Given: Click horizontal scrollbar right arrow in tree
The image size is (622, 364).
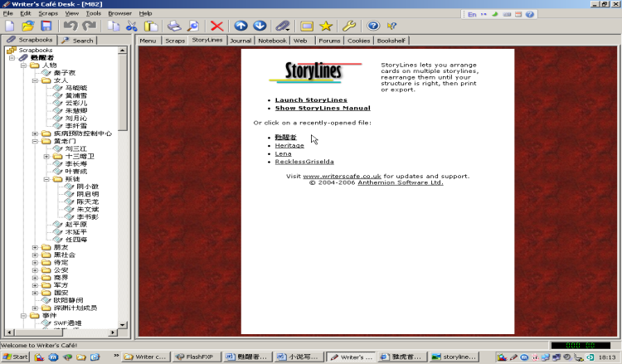Looking at the screenshot, I should [x=114, y=332].
